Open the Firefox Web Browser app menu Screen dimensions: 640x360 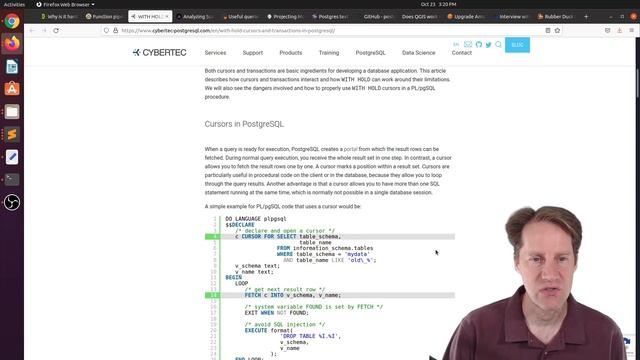pyautogui.click(x=65, y=4)
